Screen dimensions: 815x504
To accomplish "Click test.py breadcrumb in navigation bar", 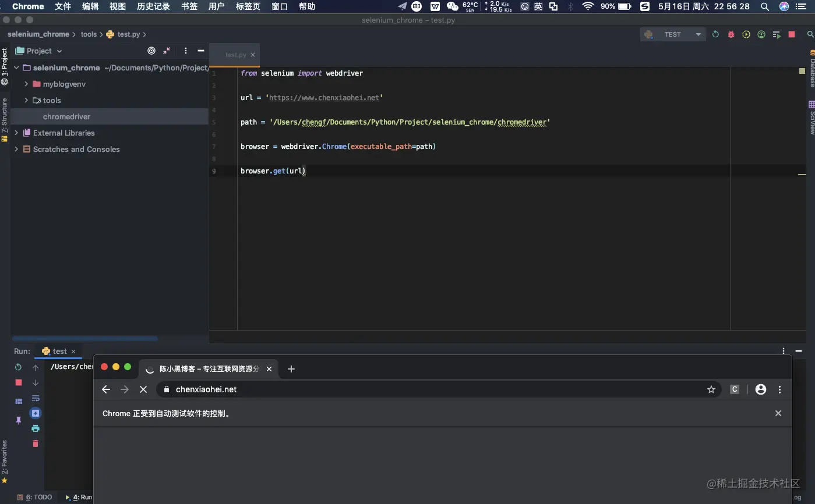I will (124, 34).
